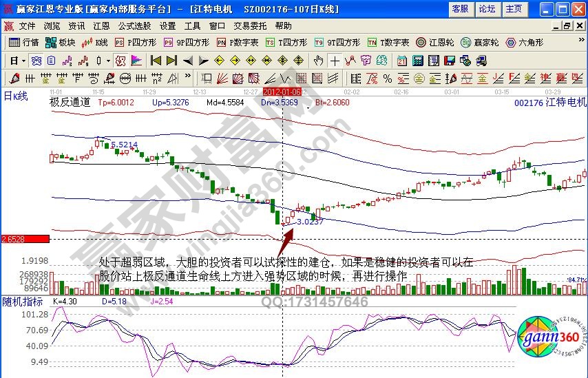Expand the 日 period dropdown
This screenshot has width=588, height=378.
18,61
